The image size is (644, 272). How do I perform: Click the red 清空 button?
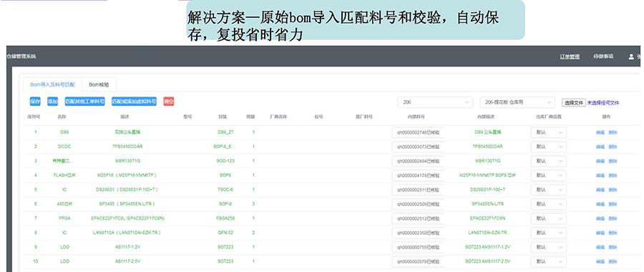click(x=169, y=102)
